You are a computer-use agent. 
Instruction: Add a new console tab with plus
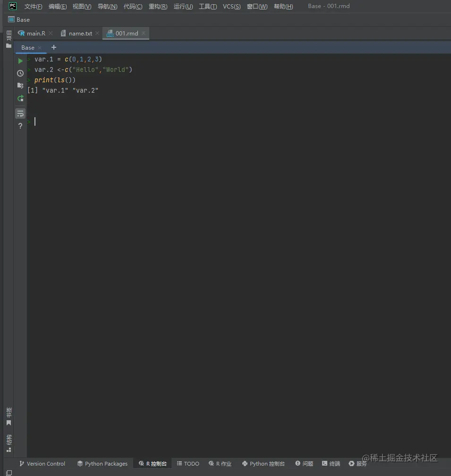point(54,47)
